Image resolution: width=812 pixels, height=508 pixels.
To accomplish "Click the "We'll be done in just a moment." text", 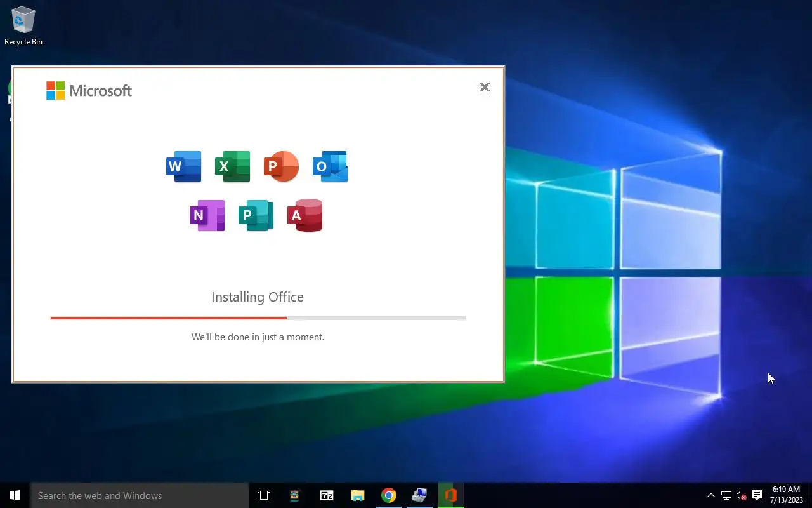I will click(258, 337).
